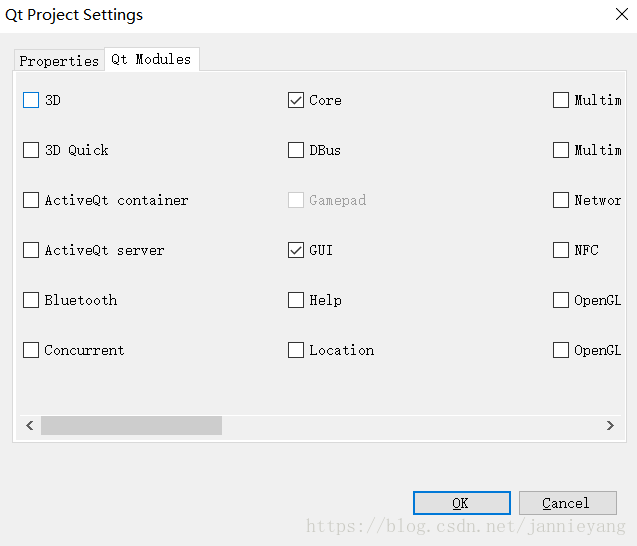Screen dimensions: 637x546
Task: Tick the ActiveQt server checkbox
Action: pyautogui.click(x=31, y=250)
